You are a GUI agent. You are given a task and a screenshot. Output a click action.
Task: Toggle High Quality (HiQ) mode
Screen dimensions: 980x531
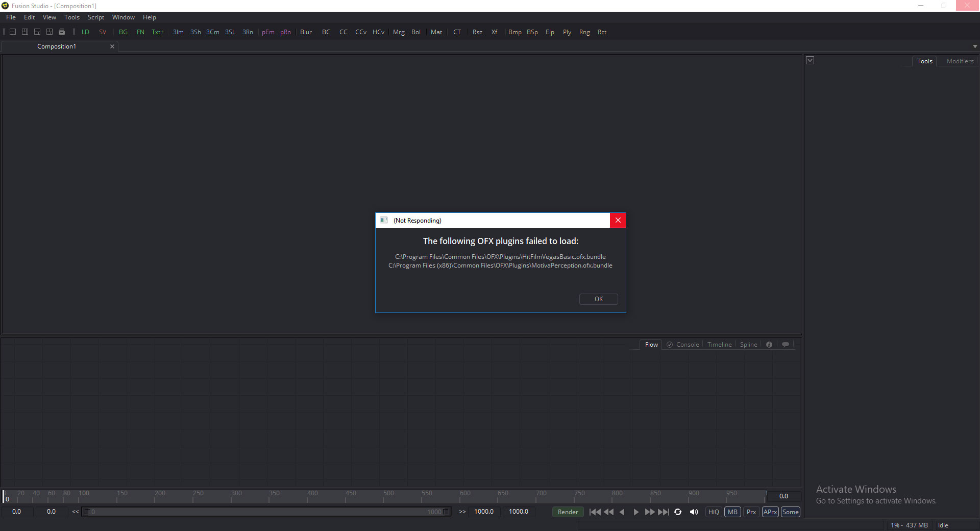pos(714,512)
